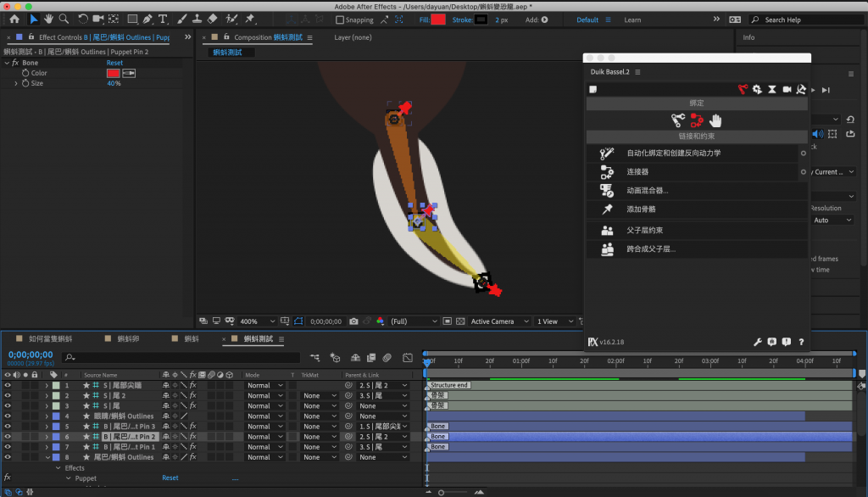Open Active Camera view dropdown
The height and width of the screenshot is (497, 868).
500,321
